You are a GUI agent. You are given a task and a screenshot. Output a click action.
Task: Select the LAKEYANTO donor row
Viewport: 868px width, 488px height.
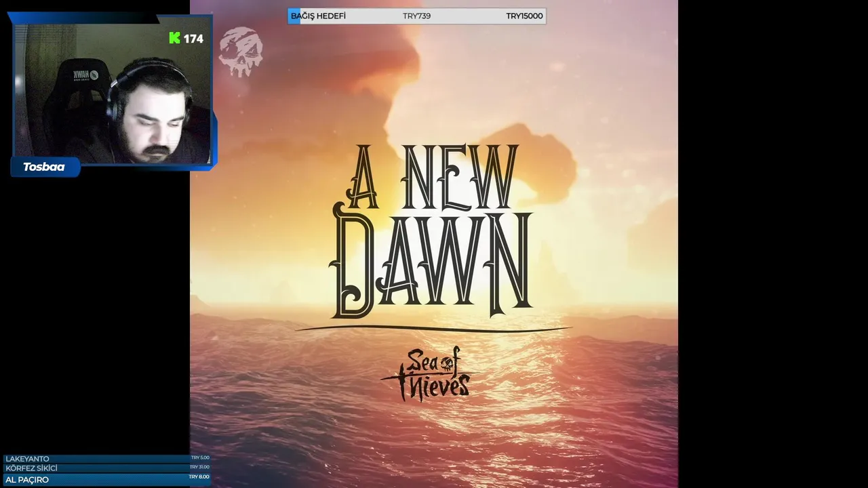107,459
